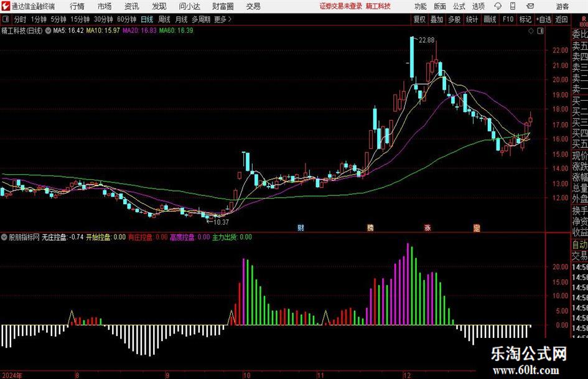Click the diamond icon at chart top-right
This screenshot has width=588, height=379.
coord(531,31)
